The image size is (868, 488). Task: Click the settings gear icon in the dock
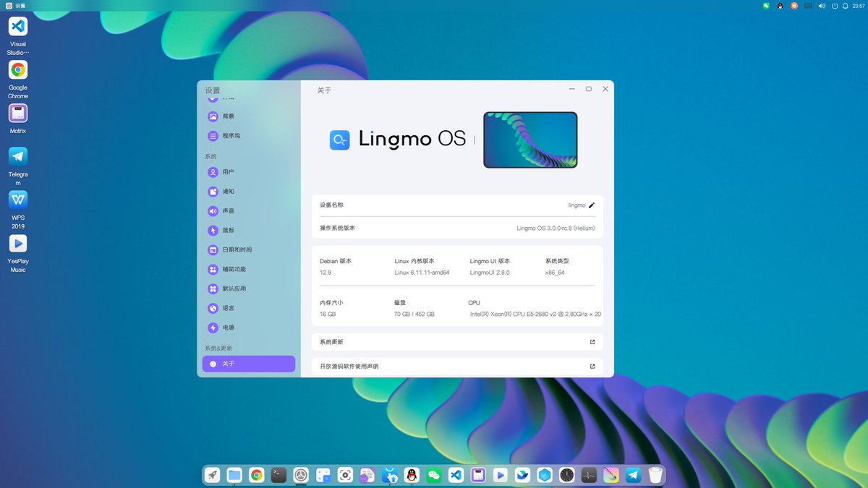click(301, 475)
